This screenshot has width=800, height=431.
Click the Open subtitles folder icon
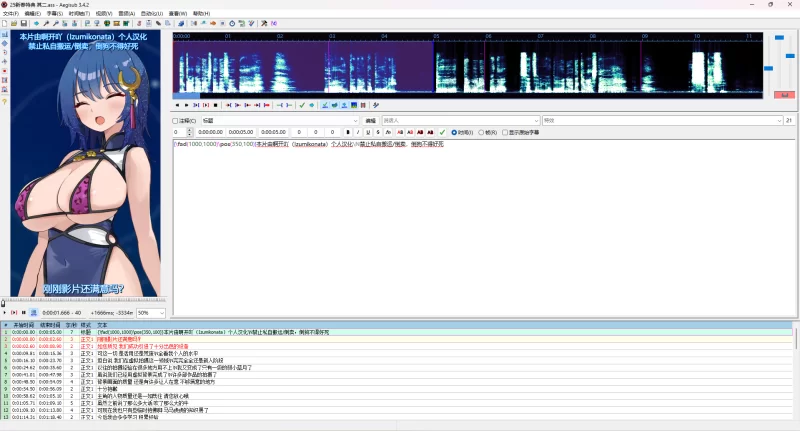pyautogui.click(x=14, y=22)
